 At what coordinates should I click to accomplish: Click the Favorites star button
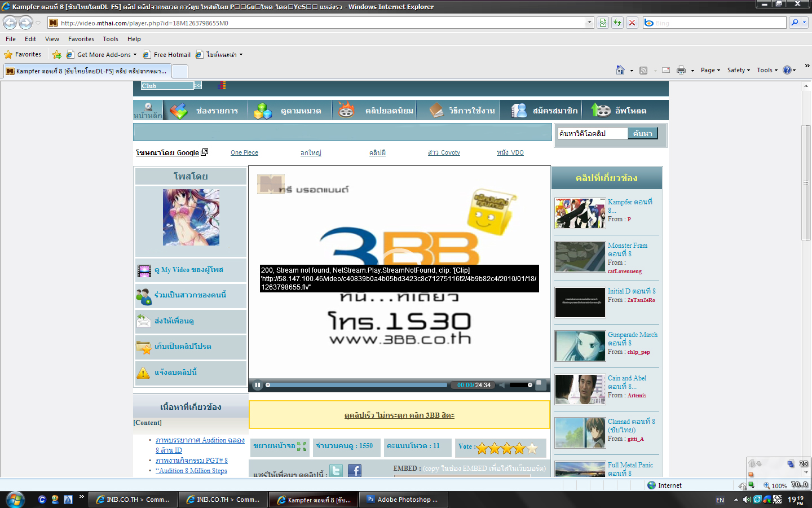pos(23,55)
